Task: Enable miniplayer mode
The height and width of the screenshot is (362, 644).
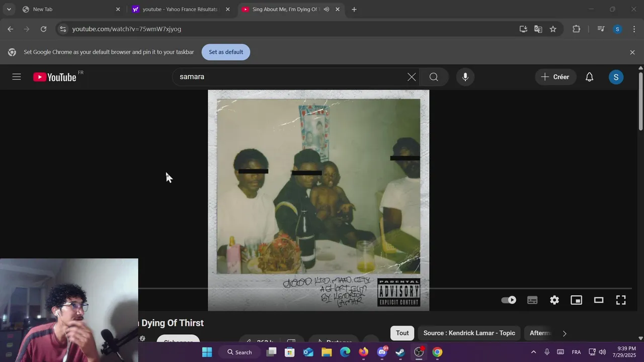Action: click(x=576, y=300)
